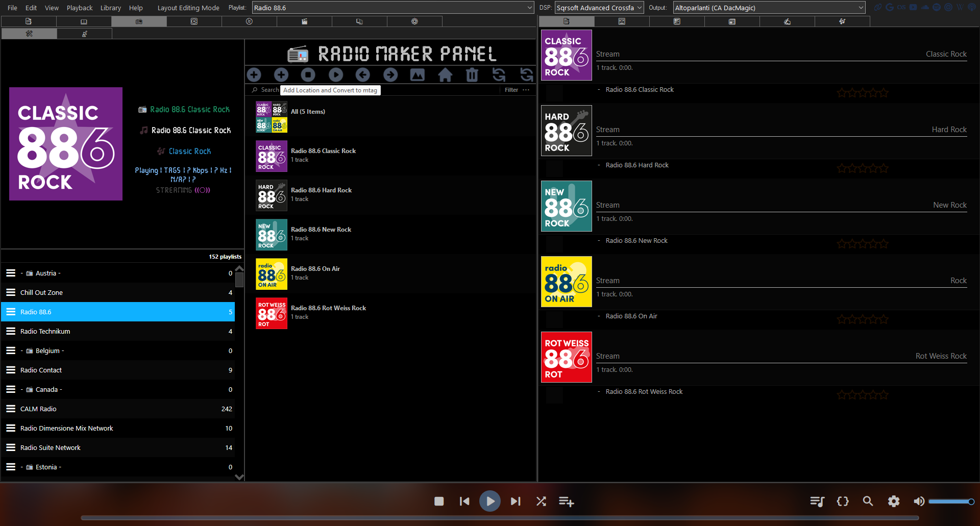Click the seek bar along the bottom
The height and width of the screenshot is (526, 980).
click(x=500, y=518)
